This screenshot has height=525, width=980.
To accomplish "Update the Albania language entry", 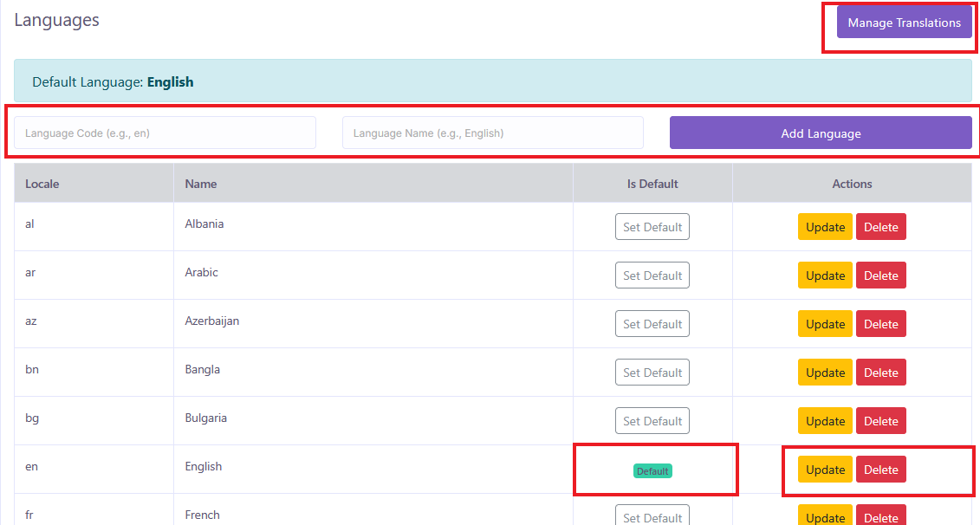I will pyautogui.click(x=825, y=227).
